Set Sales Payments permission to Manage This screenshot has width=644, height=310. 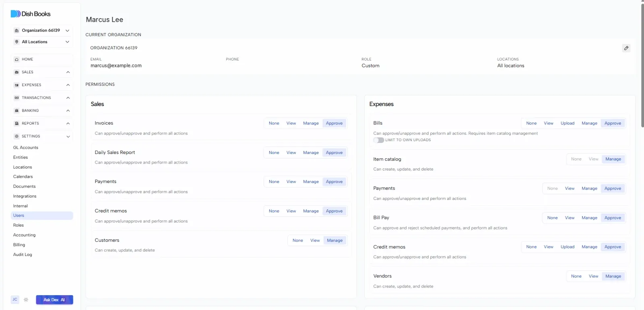[x=311, y=182]
